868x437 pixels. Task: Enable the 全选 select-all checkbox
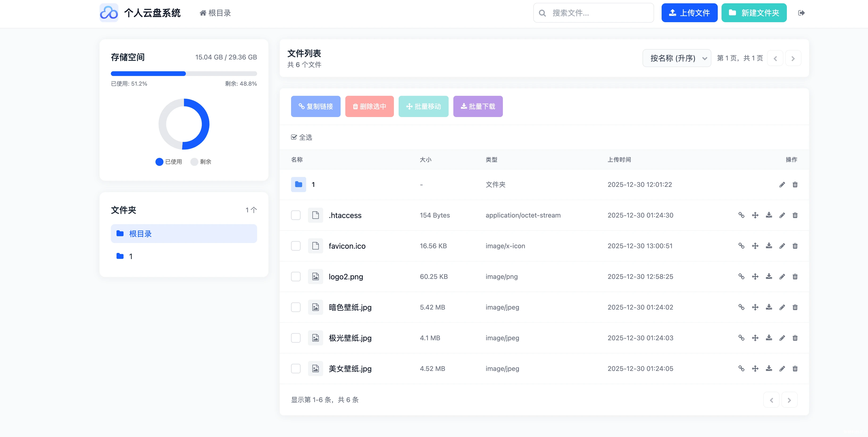[294, 137]
